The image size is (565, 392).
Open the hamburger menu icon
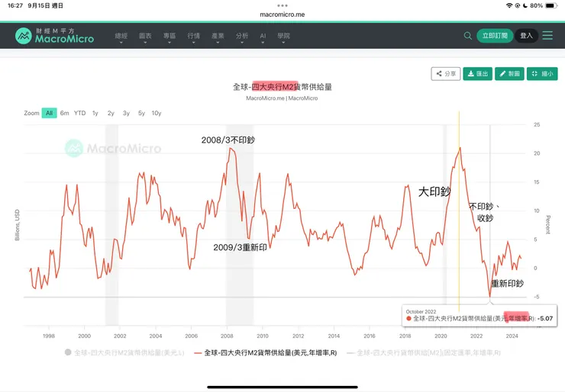(547, 35)
